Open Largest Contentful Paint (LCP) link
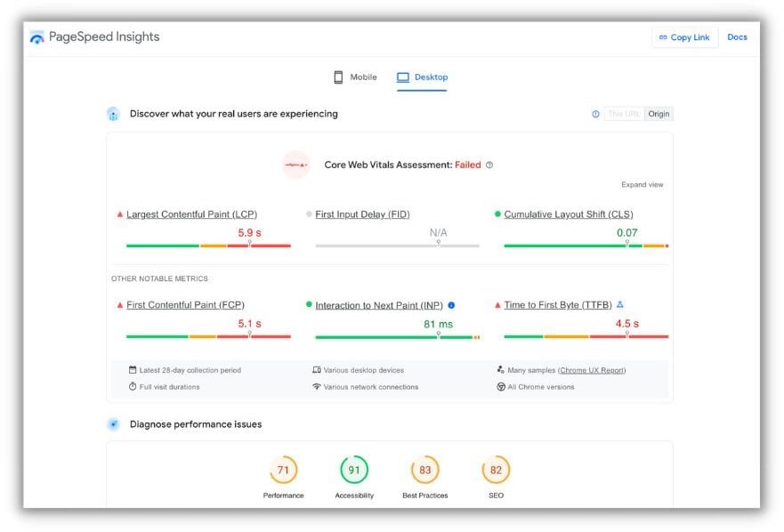This screenshot has height=532, width=784. point(191,214)
